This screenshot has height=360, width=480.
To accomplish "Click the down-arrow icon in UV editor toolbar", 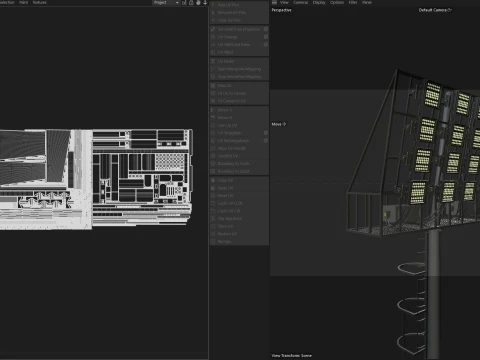I will (205, 2).
